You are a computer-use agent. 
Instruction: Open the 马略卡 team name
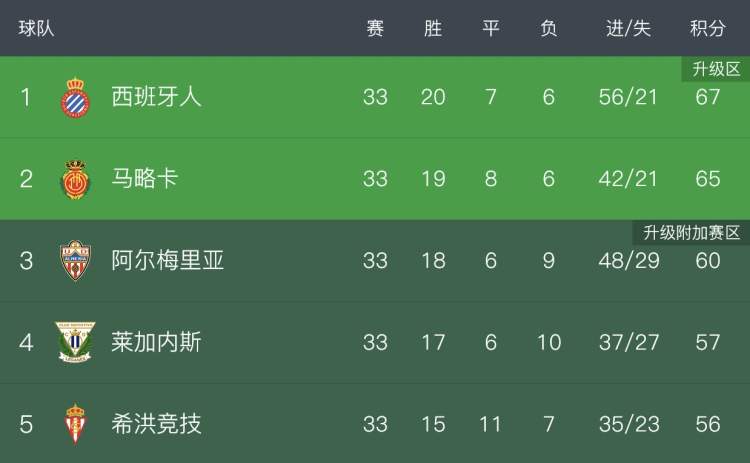click(x=145, y=179)
